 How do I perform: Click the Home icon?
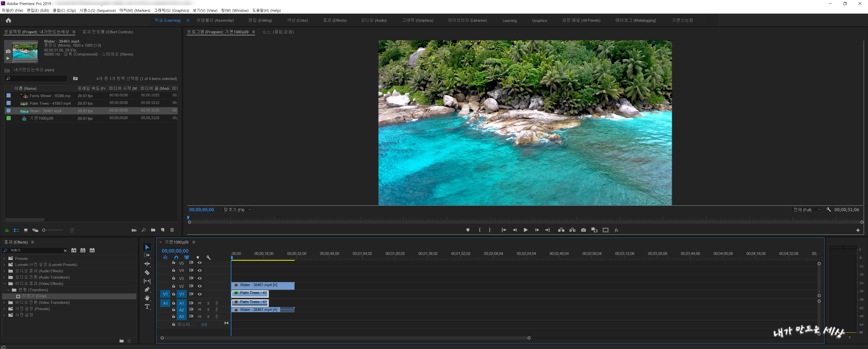[8, 20]
